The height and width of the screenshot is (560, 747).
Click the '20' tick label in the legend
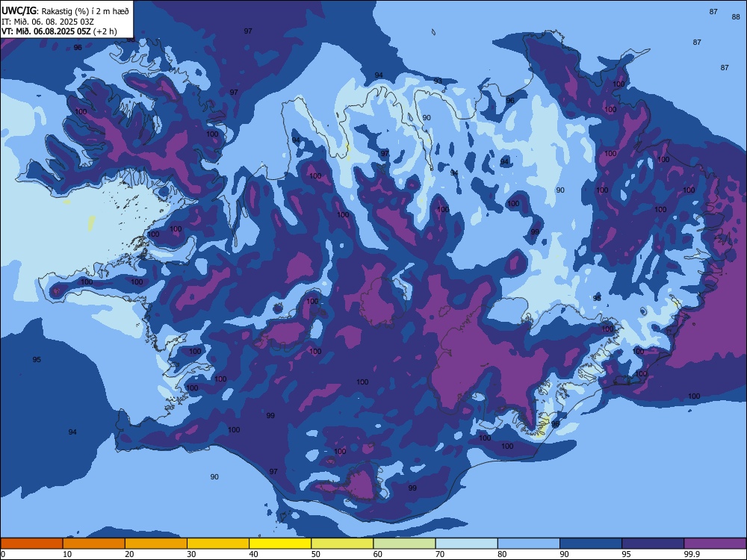129,554
